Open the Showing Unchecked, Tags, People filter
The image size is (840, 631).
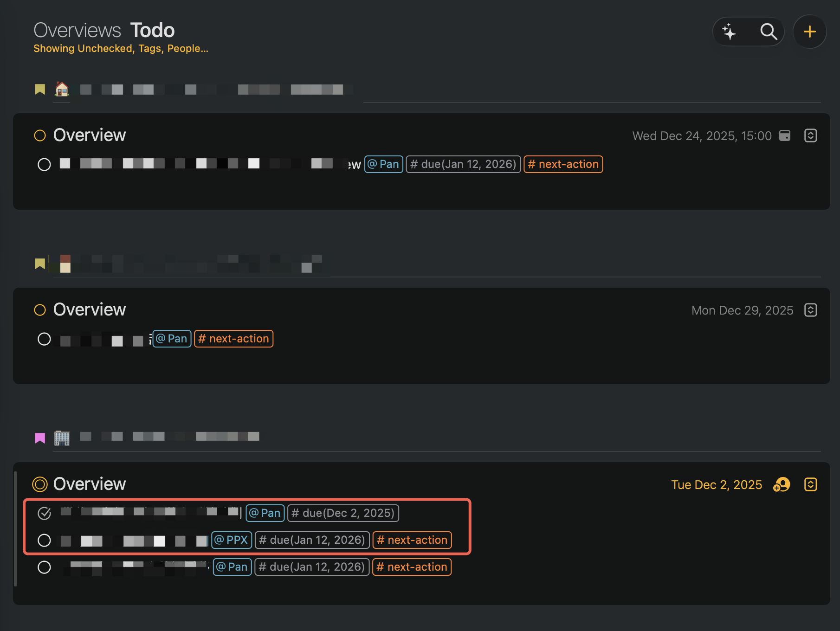tap(121, 49)
